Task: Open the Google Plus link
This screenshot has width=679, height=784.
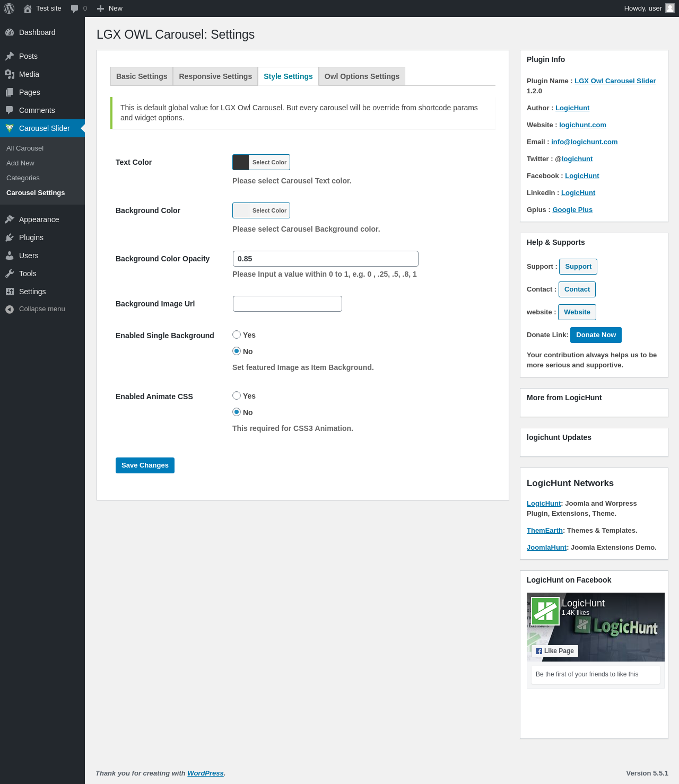Action: tap(572, 210)
